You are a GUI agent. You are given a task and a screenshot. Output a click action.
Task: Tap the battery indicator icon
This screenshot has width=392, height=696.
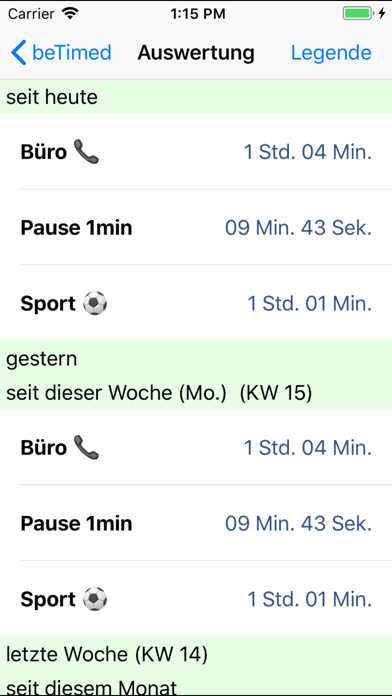[357, 14]
